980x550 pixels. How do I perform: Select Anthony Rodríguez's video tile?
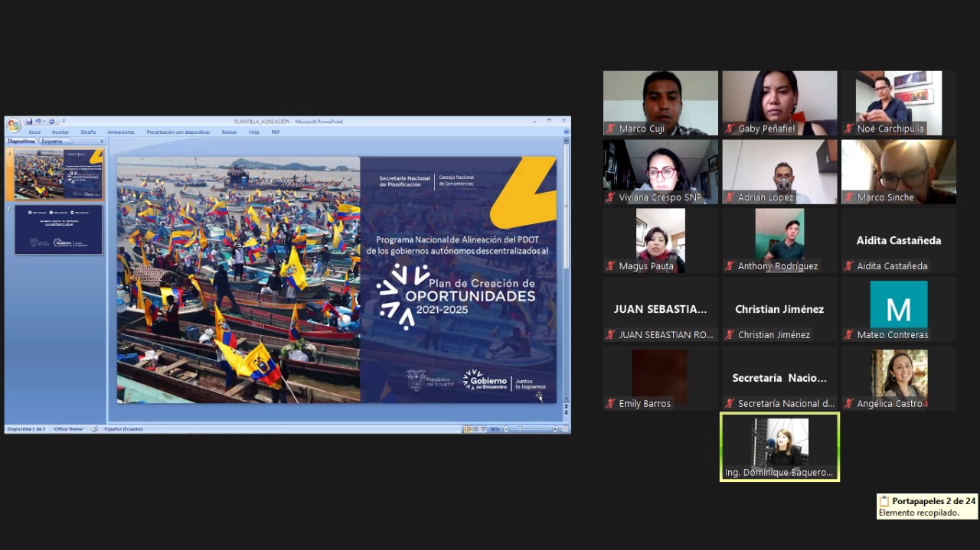click(779, 241)
